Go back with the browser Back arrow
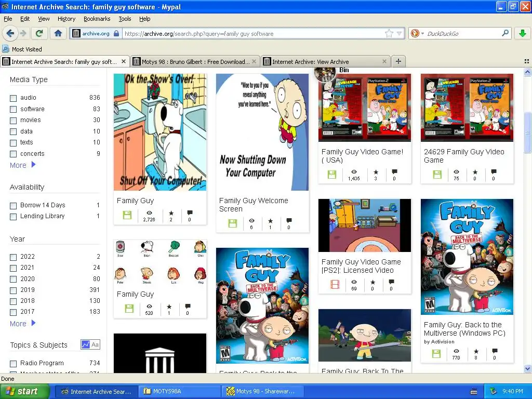The width and height of the screenshot is (532, 399). tap(10, 33)
